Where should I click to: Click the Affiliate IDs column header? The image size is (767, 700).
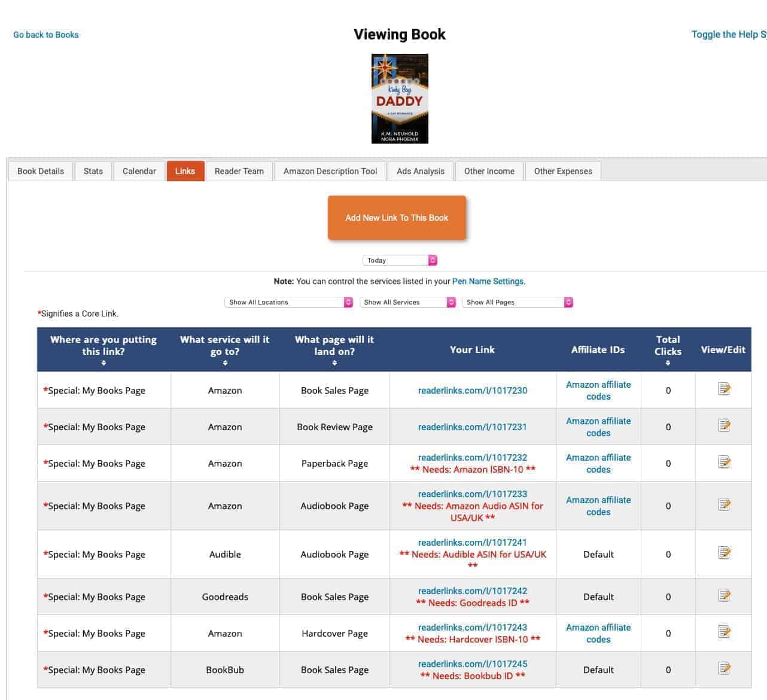tap(598, 350)
